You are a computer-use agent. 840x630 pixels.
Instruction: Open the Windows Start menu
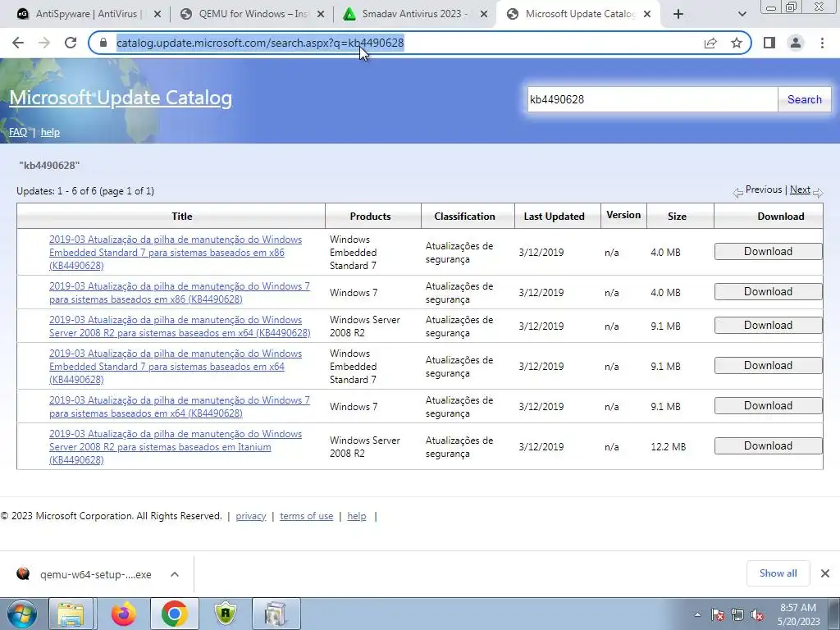22,614
